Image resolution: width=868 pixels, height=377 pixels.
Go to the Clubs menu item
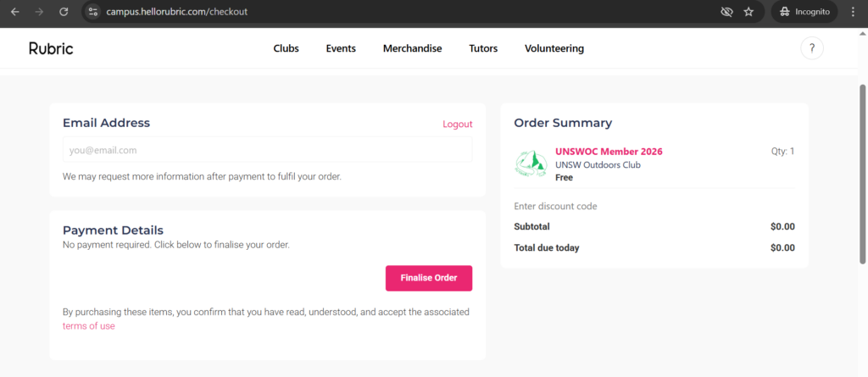(x=286, y=48)
